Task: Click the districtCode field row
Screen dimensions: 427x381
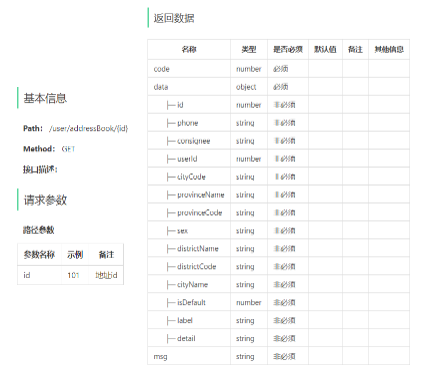Action: point(278,267)
